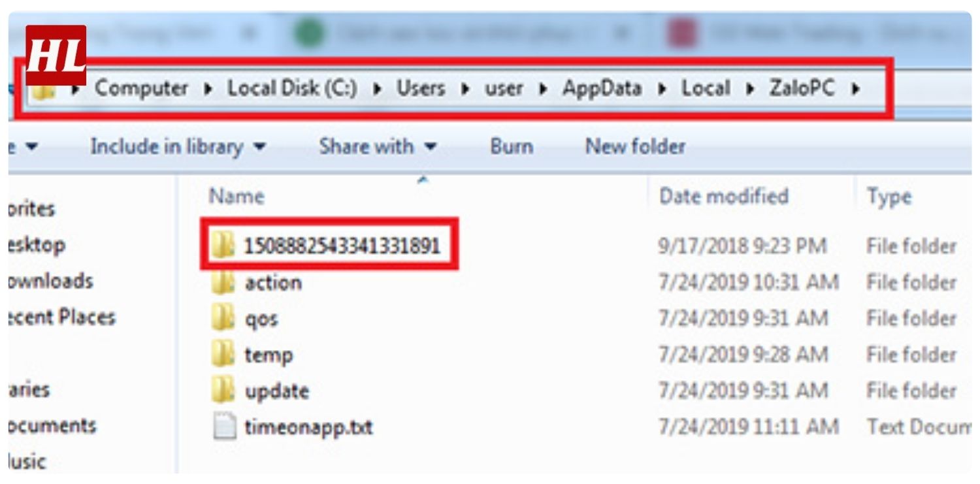980x484 pixels.
Task: Select the update folder icon
Action: (x=223, y=391)
